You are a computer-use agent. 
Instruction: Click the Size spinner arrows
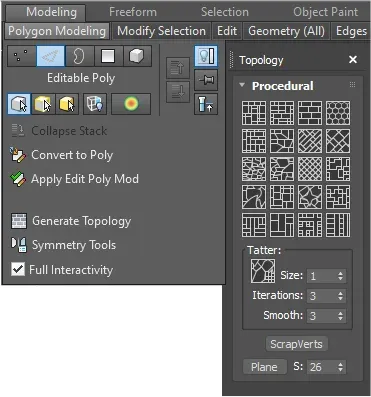340,276
